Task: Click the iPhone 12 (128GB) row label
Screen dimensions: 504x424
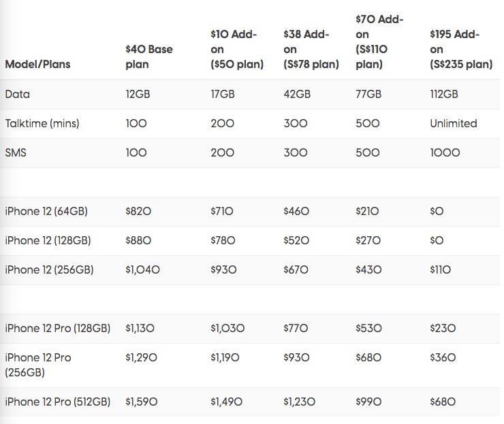Action: click(48, 240)
